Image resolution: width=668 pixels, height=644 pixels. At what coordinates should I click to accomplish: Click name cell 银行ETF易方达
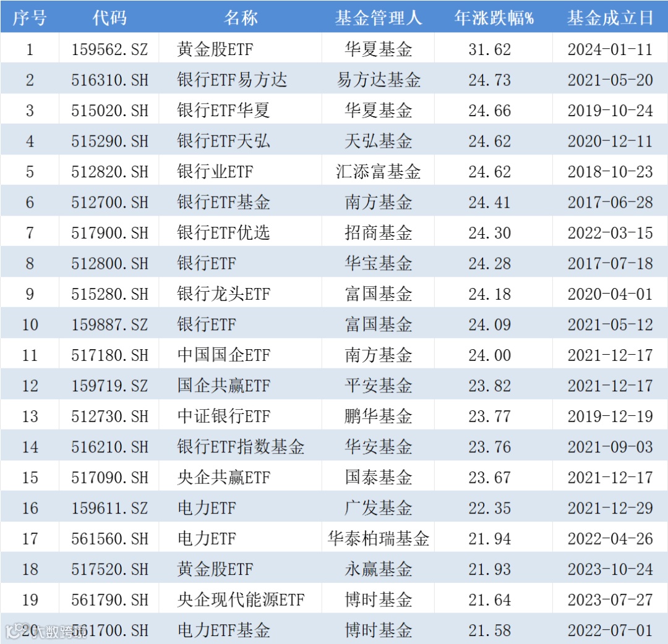pyautogui.click(x=232, y=80)
